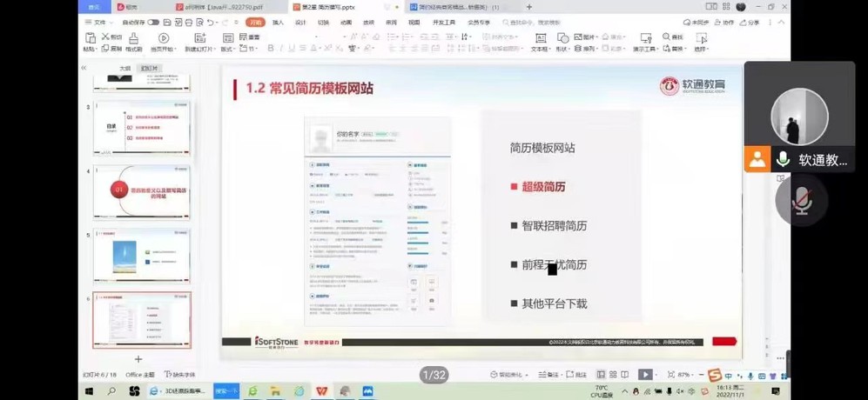The height and width of the screenshot is (400, 868).
Task: Open the 形状 shapes tool
Action: [x=562, y=38]
